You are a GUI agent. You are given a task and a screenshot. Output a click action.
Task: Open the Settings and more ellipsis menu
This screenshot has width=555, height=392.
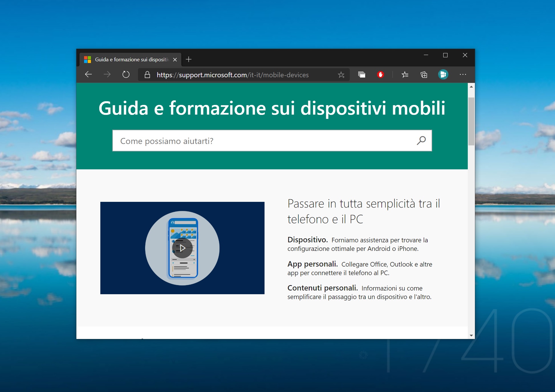tap(463, 75)
